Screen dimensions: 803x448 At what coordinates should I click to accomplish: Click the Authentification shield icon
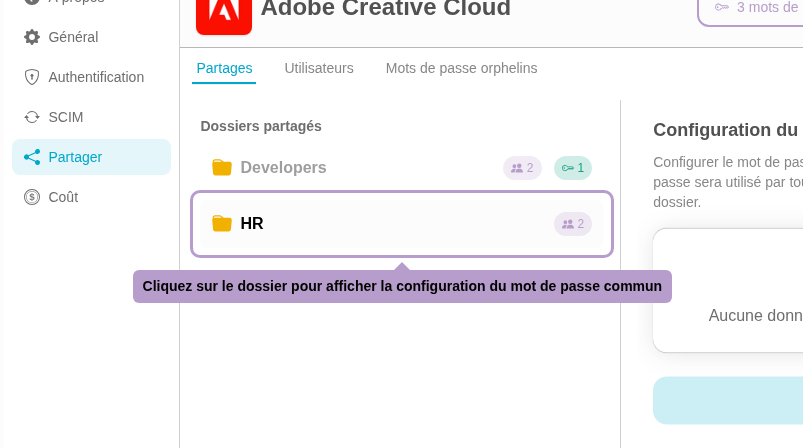tap(32, 77)
